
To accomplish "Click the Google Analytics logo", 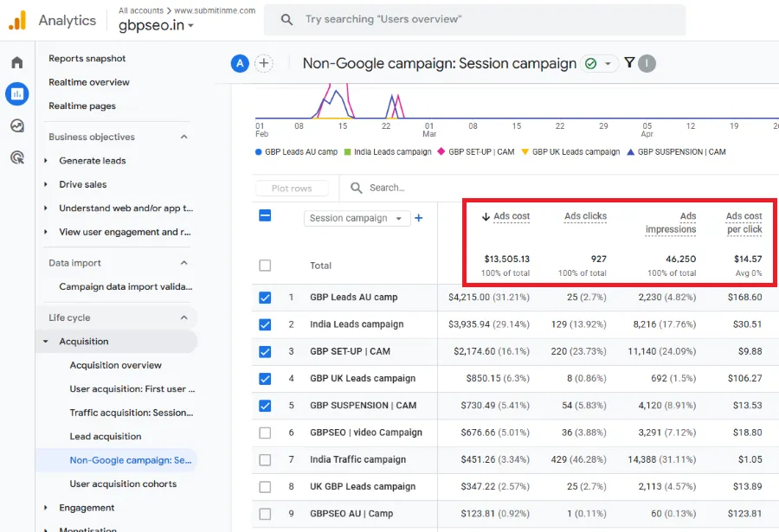I will click(x=17, y=21).
